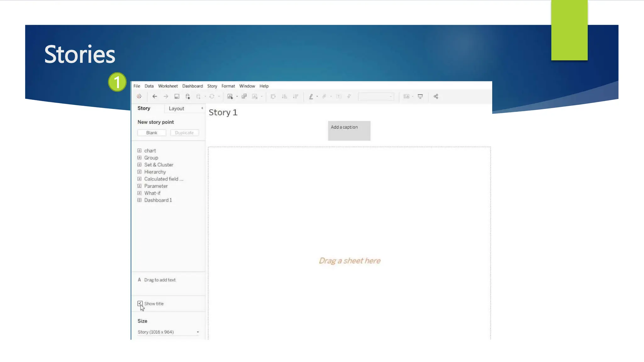Click the Highlight pen icon
This screenshot has height=362, width=644.
click(311, 96)
